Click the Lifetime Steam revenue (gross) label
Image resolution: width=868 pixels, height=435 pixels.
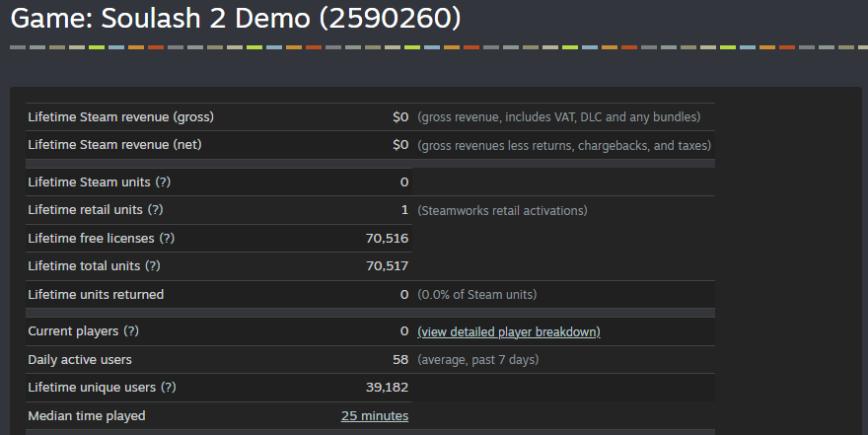coord(120,116)
